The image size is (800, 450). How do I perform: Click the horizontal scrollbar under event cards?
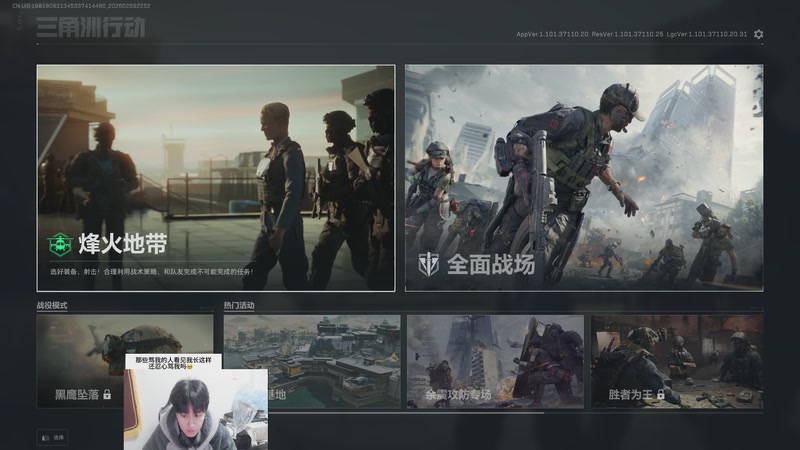point(384,413)
